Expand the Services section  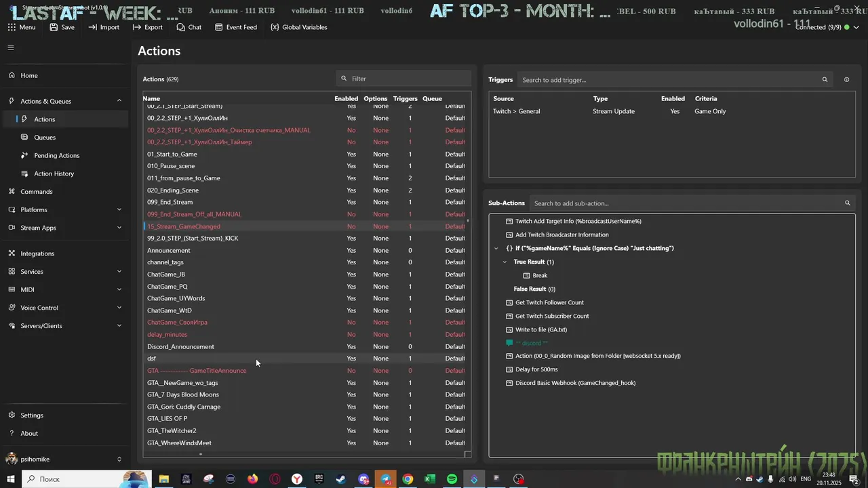click(119, 271)
